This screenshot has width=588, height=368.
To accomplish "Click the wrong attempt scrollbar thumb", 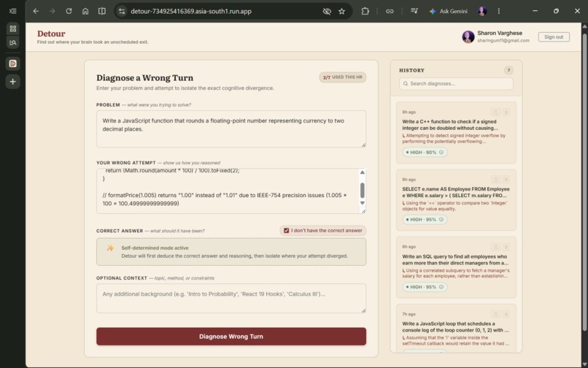I will (363, 191).
